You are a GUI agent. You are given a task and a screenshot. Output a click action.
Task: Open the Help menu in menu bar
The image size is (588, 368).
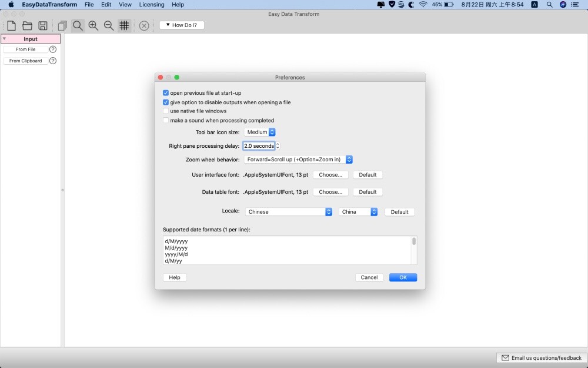tap(178, 5)
